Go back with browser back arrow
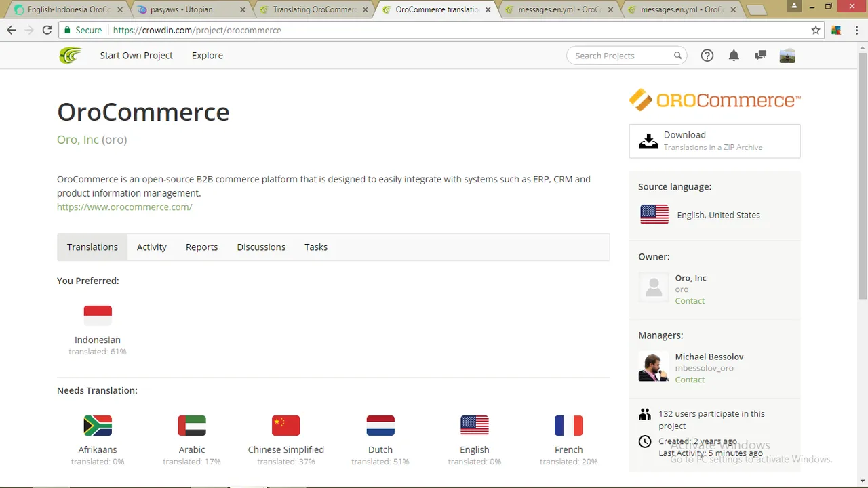 point(12,30)
